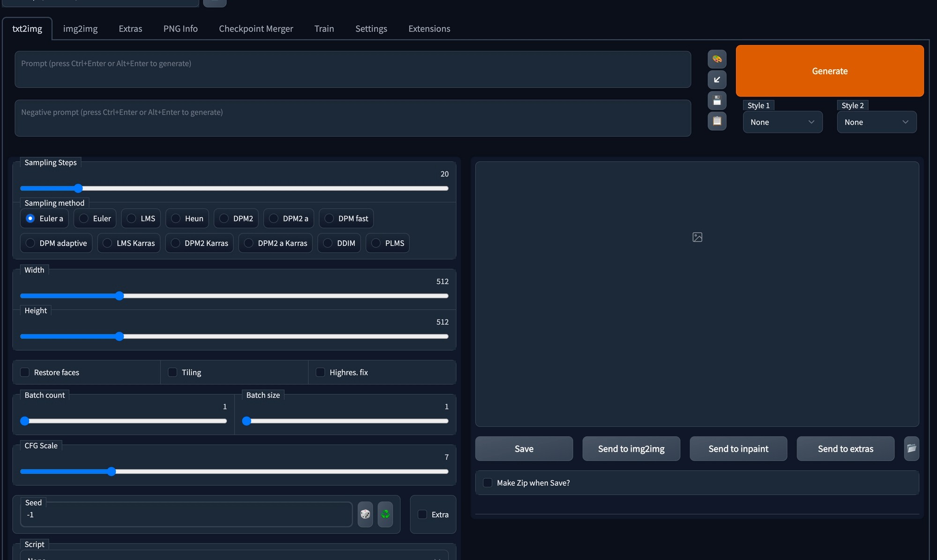Viewport: 937px width, 560px height.
Task: Open the output folder icon
Action: (911, 449)
